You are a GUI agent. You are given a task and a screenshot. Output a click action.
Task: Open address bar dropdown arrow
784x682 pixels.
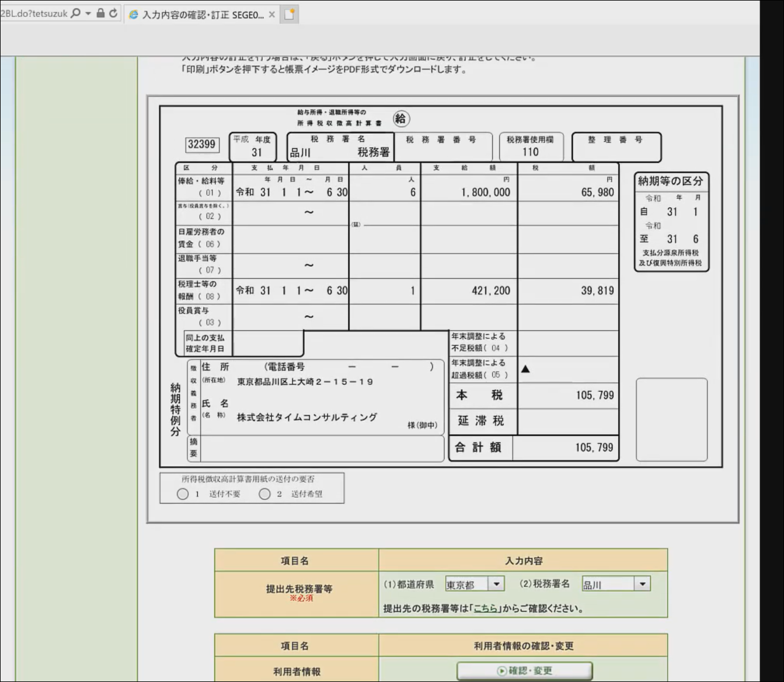(88, 13)
